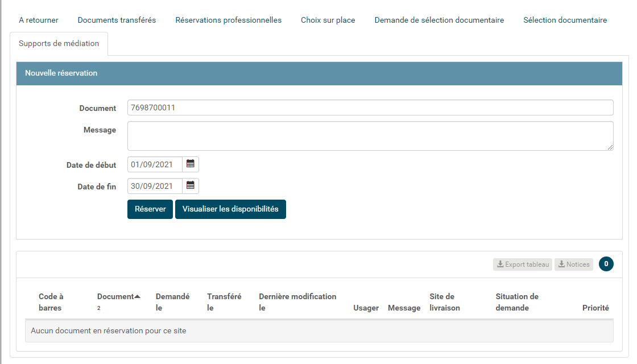
Task: Toggle sort arrow beside Document column
Action: coord(137,296)
